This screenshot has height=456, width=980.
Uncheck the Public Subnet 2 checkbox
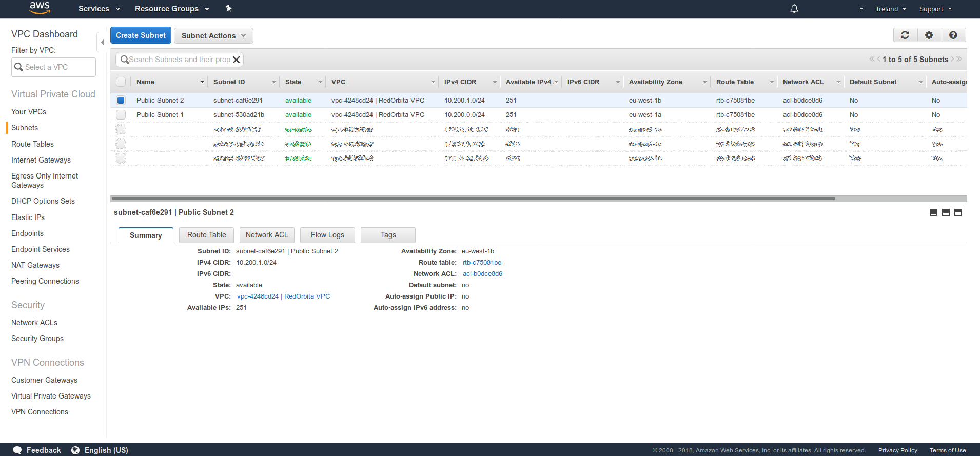[121, 101]
